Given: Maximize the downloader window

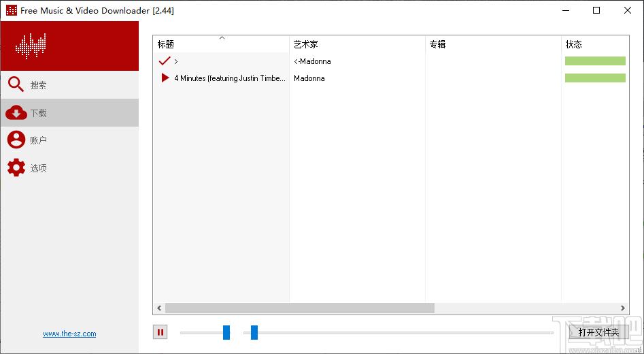Looking at the screenshot, I should coord(596,10).
